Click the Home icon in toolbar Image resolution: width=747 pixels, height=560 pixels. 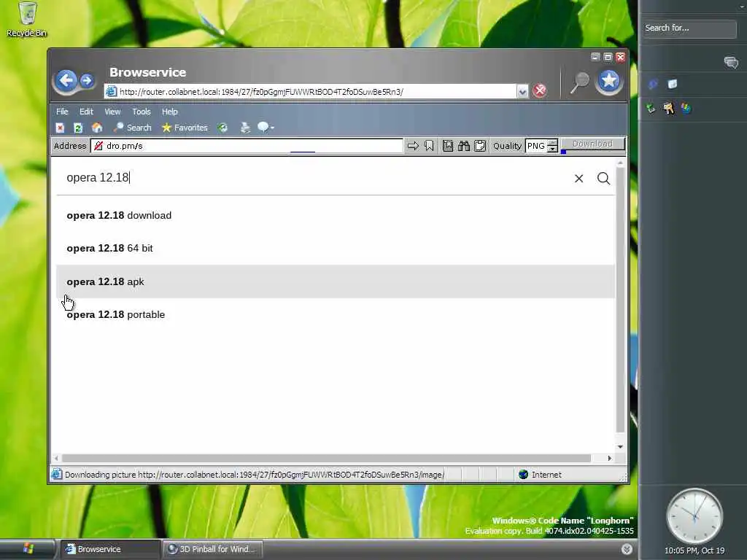click(97, 128)
